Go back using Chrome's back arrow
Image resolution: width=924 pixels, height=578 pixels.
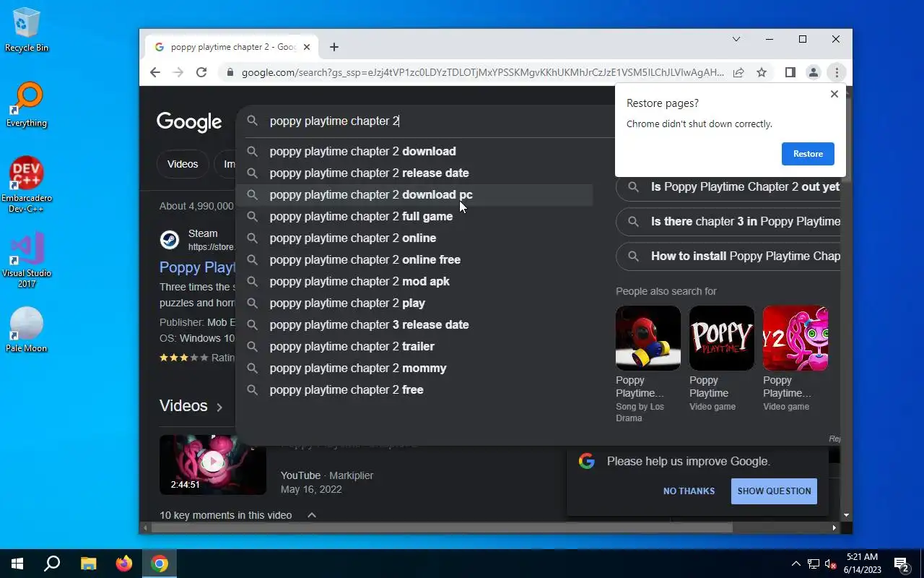(x=155, y=72)
